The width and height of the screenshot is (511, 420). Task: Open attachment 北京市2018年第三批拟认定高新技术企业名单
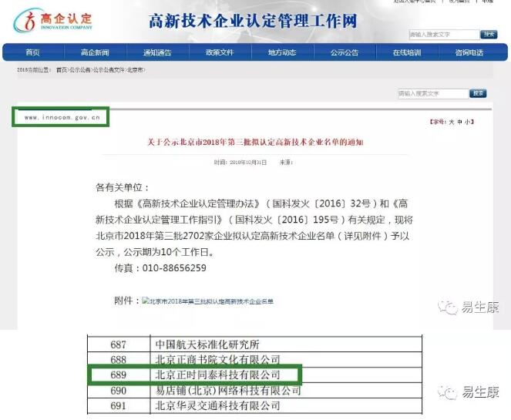207,301
